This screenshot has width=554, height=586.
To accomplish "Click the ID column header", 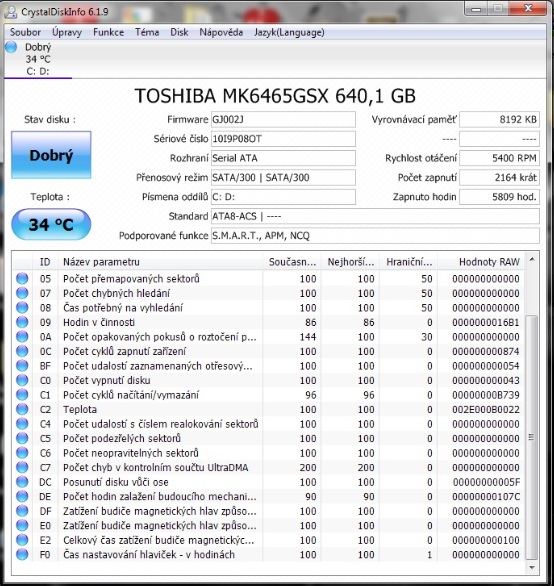I will [45, 262].
